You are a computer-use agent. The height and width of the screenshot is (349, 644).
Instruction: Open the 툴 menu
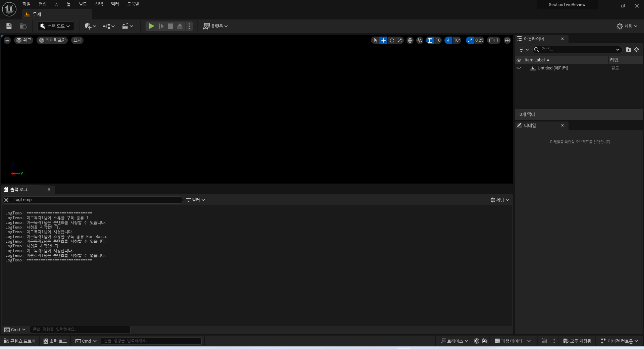(69, 4)
